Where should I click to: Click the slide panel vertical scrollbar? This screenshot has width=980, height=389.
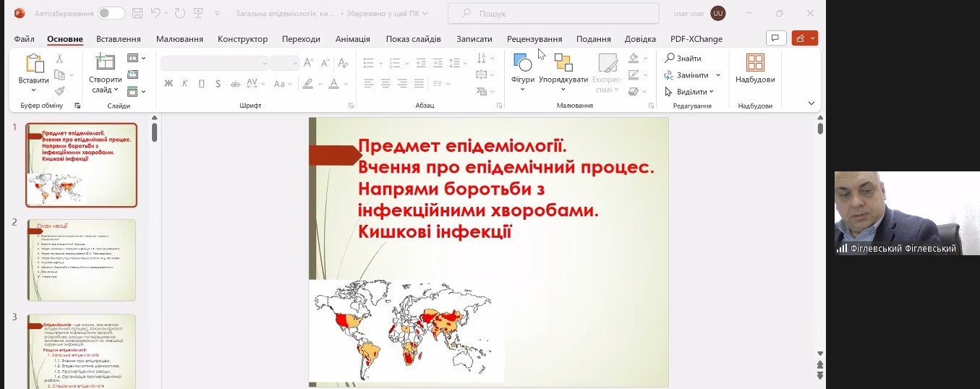pos(154,217)
